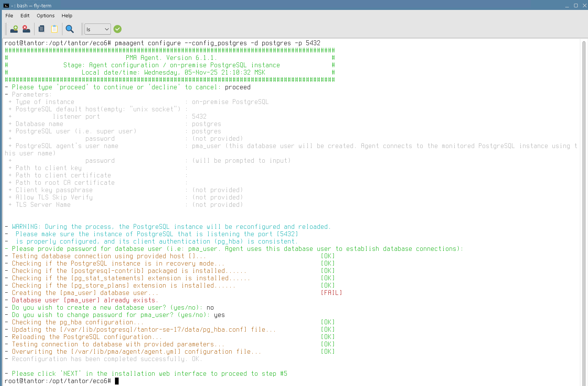The height and width of the screenshot is (386, 588).
Task: Paste clipboard using the clipboard icon
Action: [54, 29]
